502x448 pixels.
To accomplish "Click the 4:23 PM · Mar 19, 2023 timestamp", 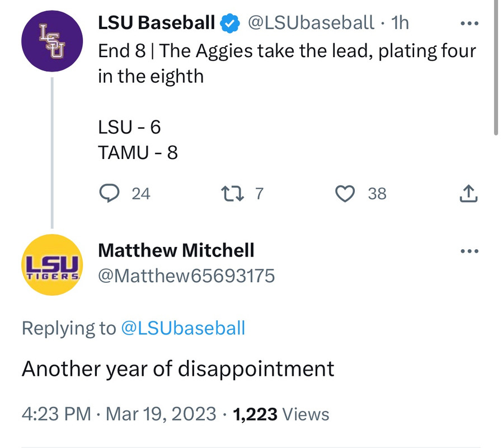I will pos(119,414).
